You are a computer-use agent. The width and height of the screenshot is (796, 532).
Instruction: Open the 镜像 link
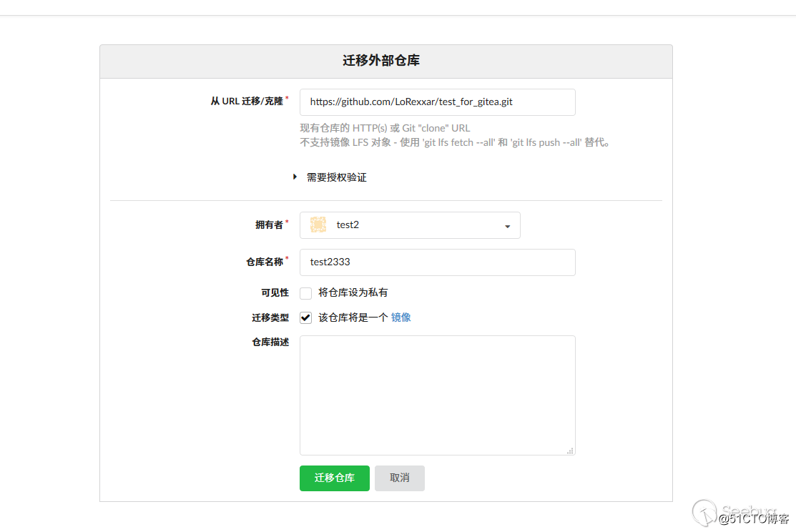[401, 317]
